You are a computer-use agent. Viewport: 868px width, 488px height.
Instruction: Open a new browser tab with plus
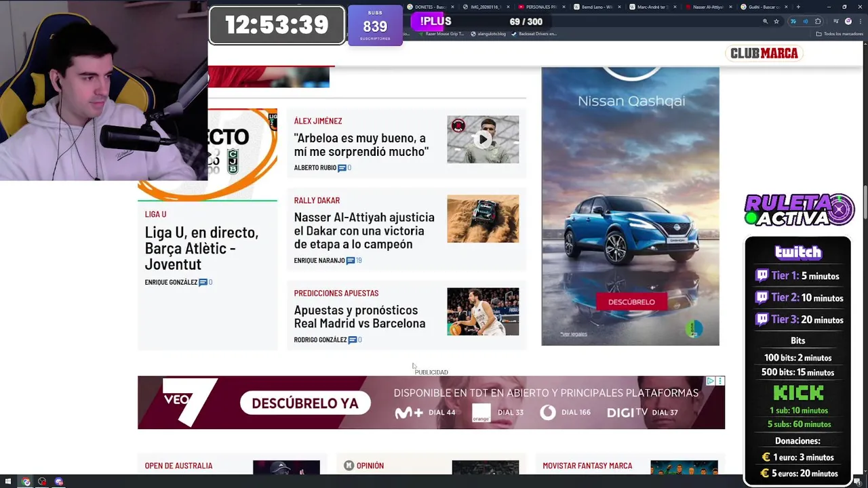coord(798,7)
